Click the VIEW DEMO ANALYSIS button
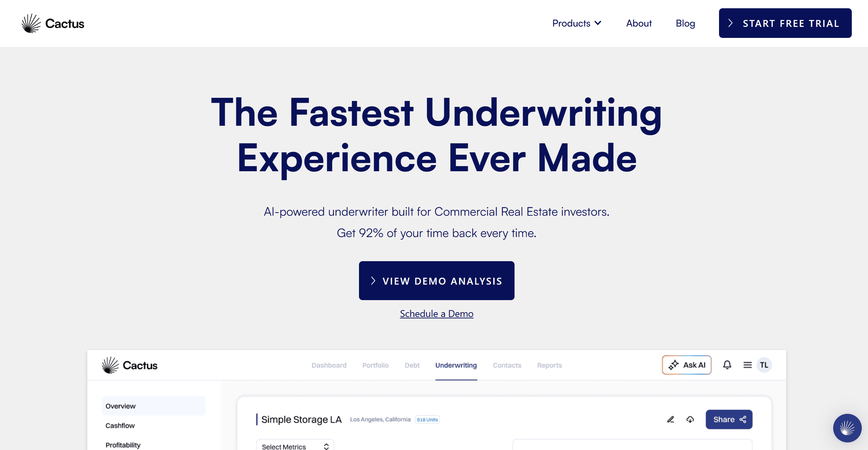Screen dimensions: 868x450 [437, 280]
